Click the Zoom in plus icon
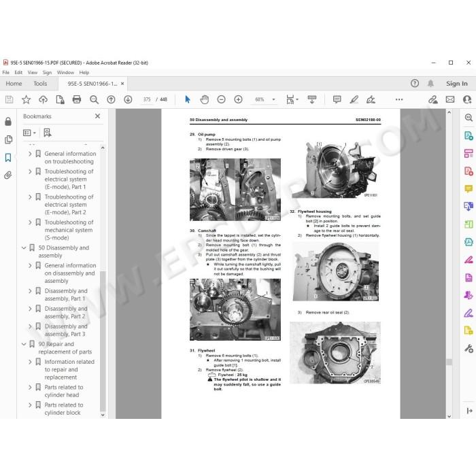The width and height of the screenshot is (476, 476). 238,99
